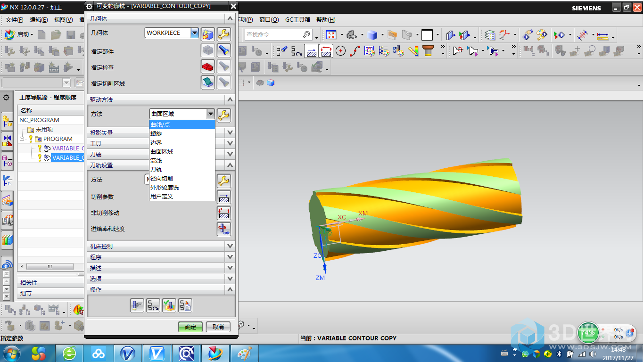Open the 文件(F) menu
This screenshot has height=362, width=644.
(x=15, y=20)
